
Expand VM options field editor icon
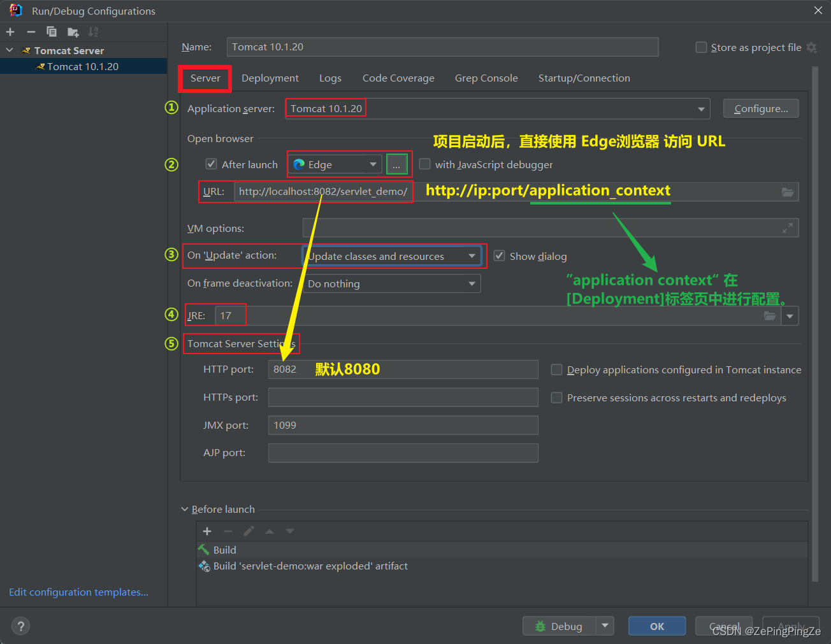[788, 228]
